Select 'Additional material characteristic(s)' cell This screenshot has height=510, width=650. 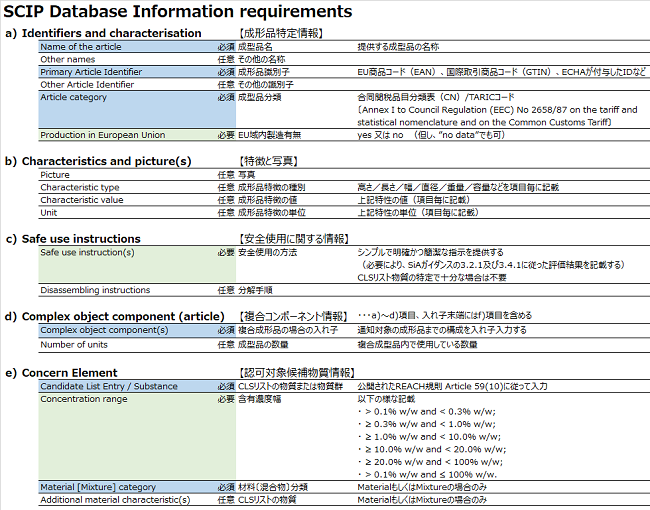115,500
